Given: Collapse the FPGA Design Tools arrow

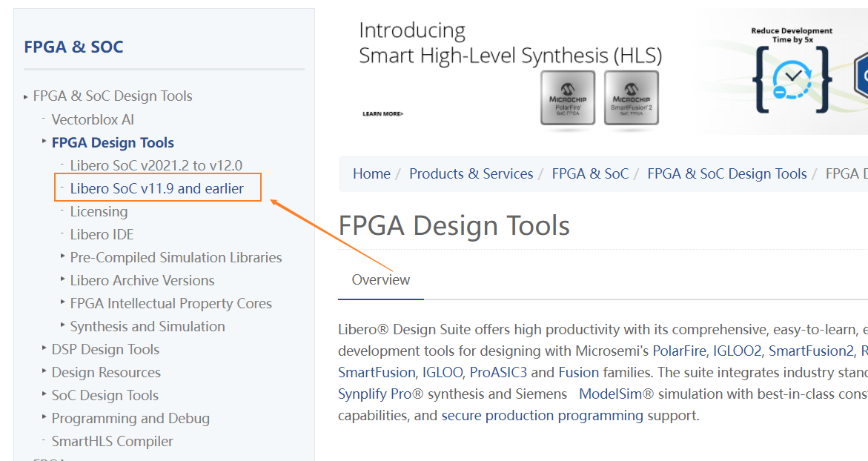Looking at the screenshot, I should (44, 142).
